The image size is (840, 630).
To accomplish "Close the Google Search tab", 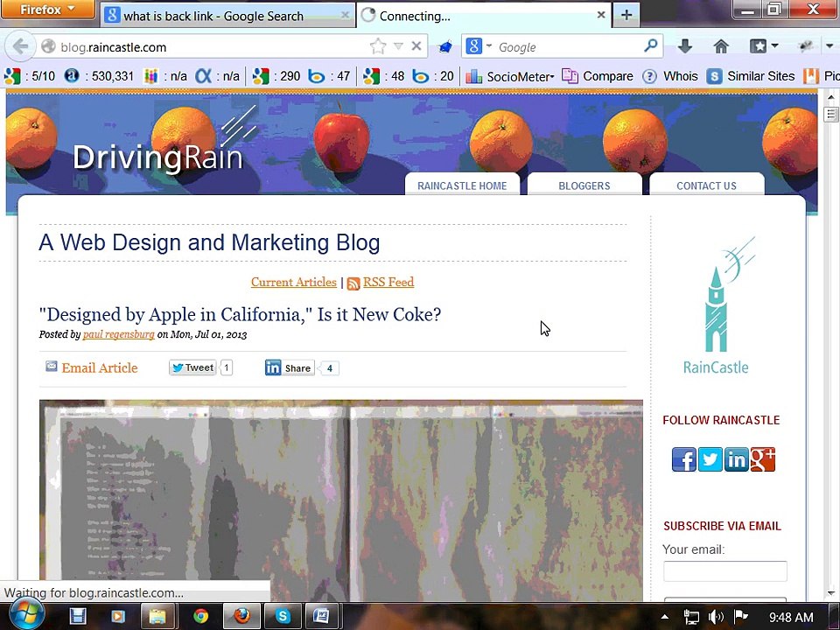I will coord(346,15).
